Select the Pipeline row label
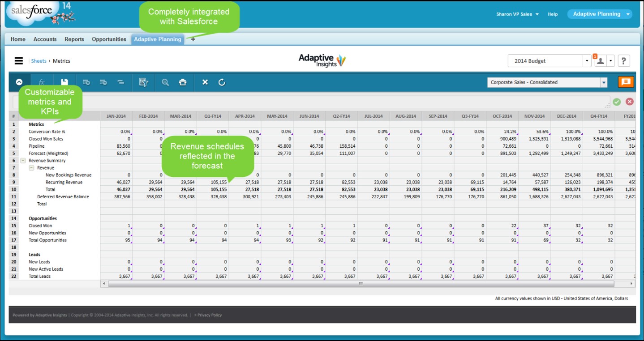This screenshot has width=644, height=341. point(37,146)
